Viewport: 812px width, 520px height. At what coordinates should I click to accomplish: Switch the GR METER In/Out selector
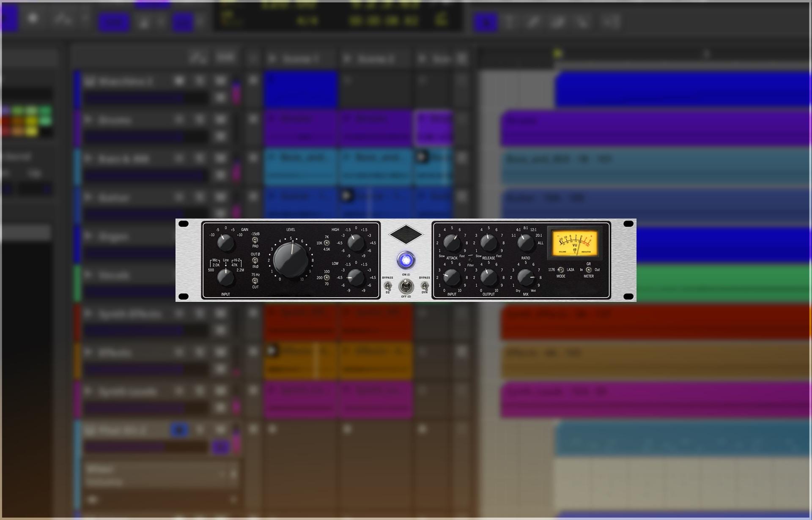click(x=589, y=270)
